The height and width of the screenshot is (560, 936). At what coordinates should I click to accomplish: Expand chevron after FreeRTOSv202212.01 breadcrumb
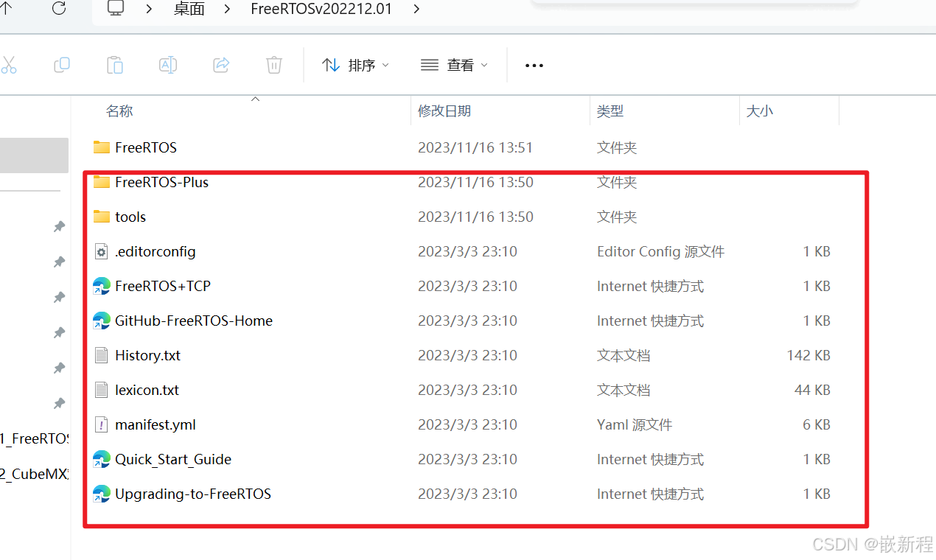pos(416,10)
